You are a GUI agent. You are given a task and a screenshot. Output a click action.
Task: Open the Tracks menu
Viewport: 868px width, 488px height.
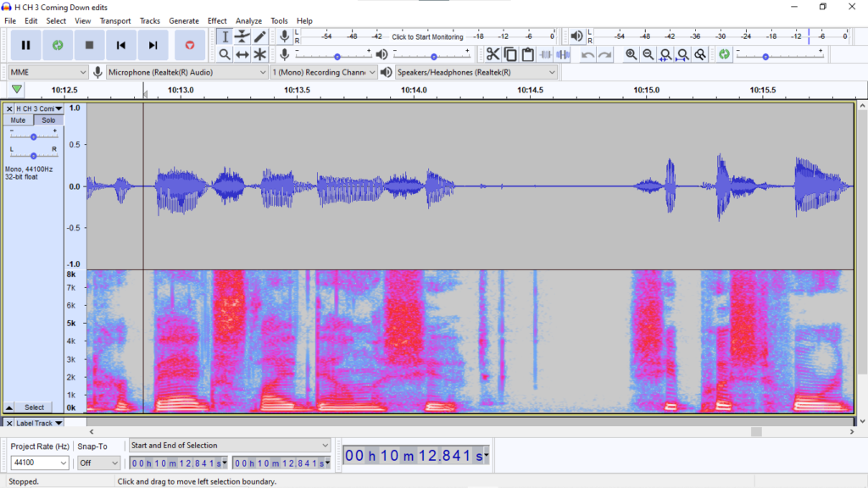[149, 20]
